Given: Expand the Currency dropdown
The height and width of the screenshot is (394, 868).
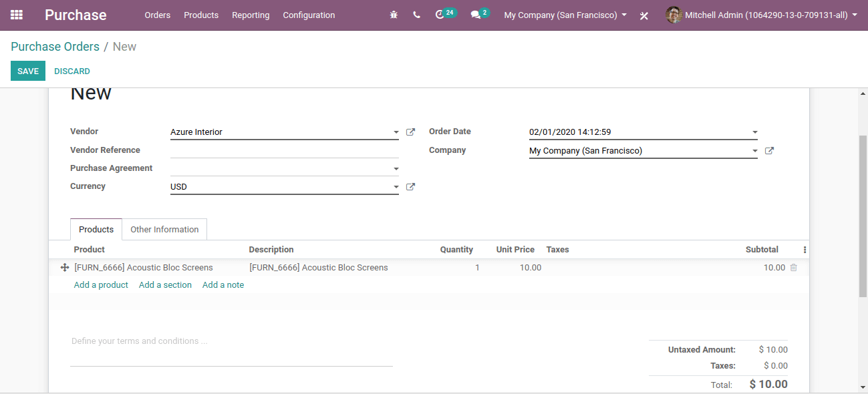Looking at the screenshot, I should (396, 187).
